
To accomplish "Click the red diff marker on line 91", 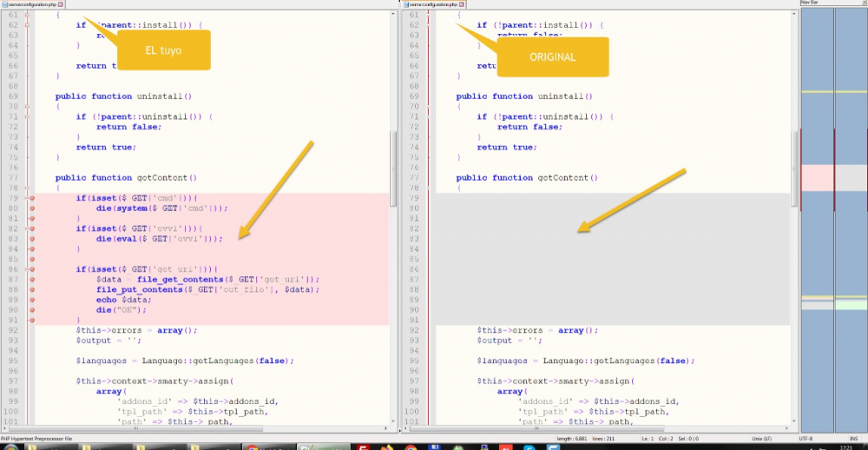I will click(x=32, y=321).
